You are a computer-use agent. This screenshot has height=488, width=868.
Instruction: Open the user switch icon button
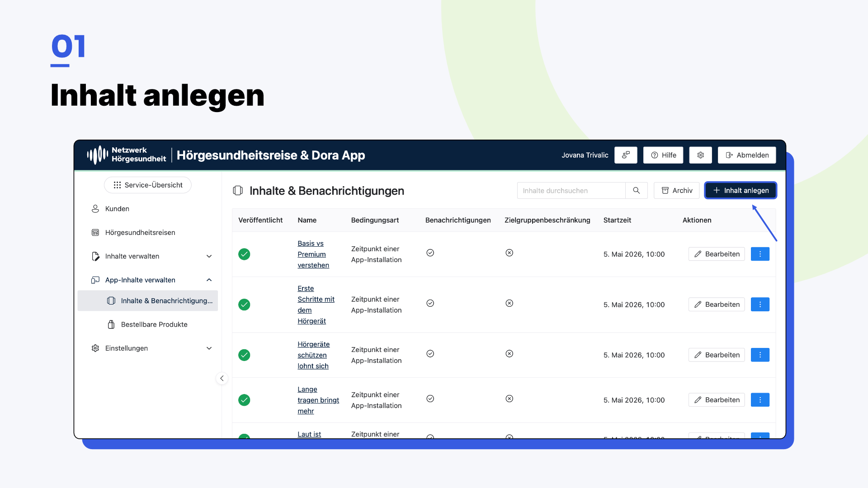(x=626, y=155)
